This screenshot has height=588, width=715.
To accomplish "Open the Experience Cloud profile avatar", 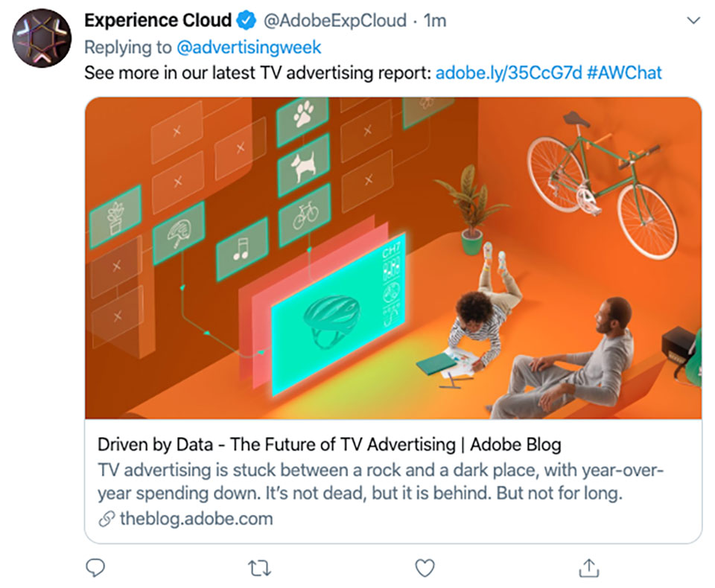I will tap(42, 38).
